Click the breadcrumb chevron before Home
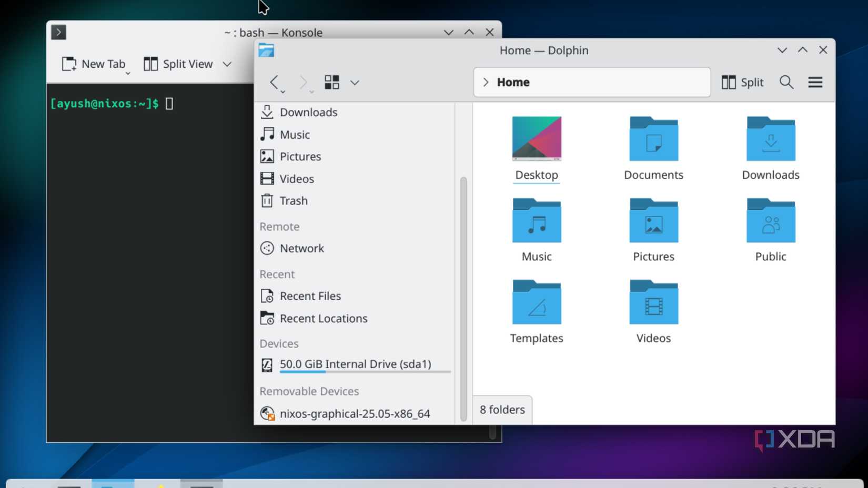This screenshot has width=868, height=488. (486, 82)
